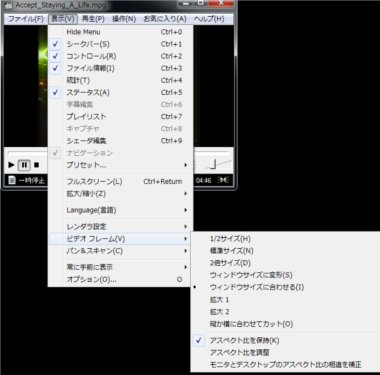Click the media player title bar icon
The width and height of the screenshot is (380, 375).
9,5
